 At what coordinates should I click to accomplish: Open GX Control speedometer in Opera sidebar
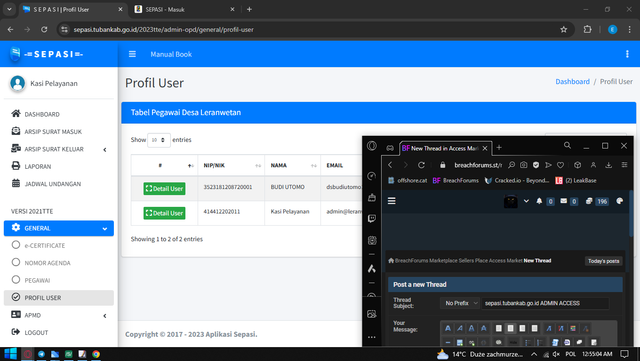[x=371, y=176]
